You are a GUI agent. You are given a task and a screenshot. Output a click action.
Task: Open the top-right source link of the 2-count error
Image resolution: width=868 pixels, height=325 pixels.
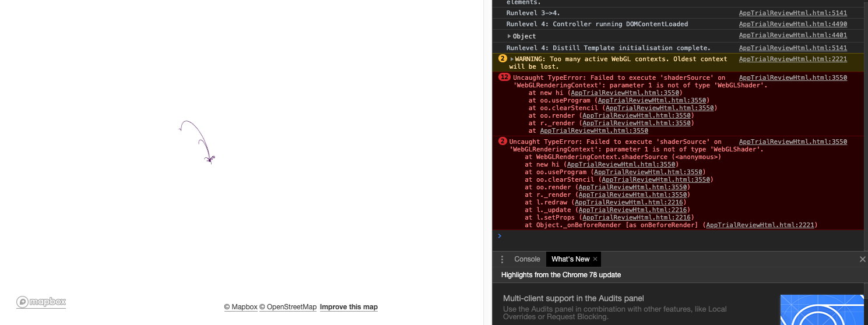[793, 142]
